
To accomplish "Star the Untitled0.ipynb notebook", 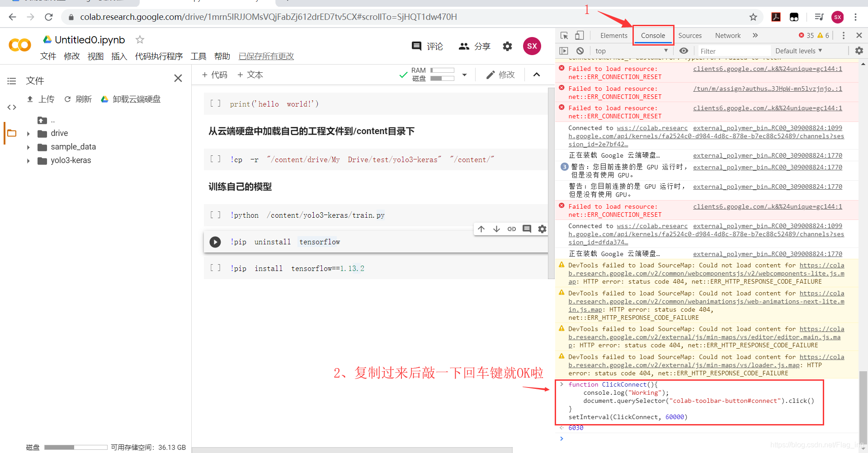I will [x=140, y=40].
